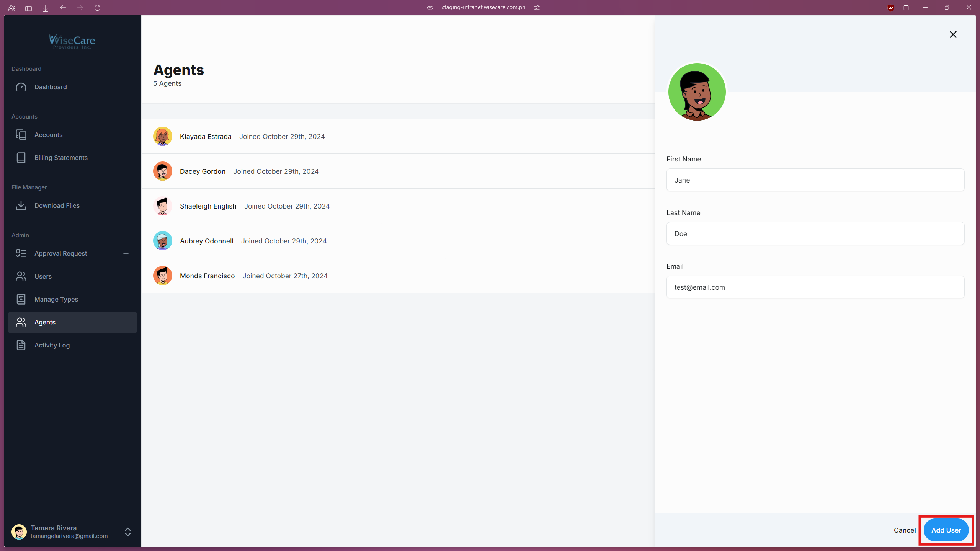Viewport: 980px width, 551px height.
Task: Open Activity Log via the document icon
Action: coord(21,345)
